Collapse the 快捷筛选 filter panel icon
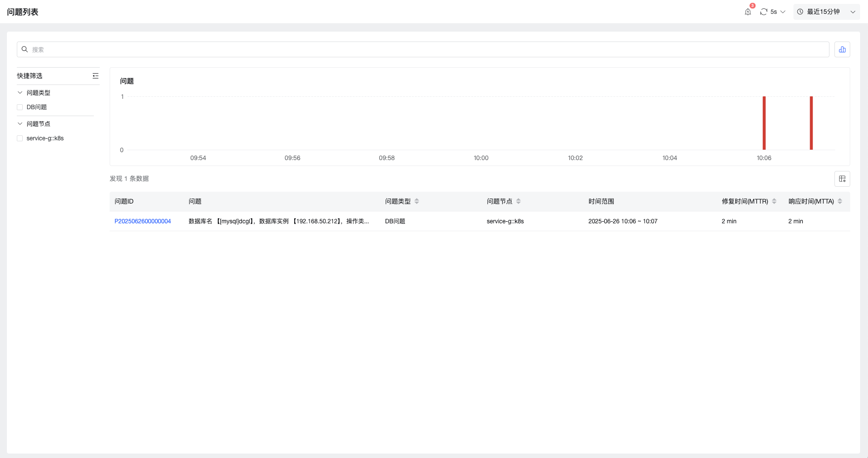This screenshot has width=868, height=458. click(95, 76)
